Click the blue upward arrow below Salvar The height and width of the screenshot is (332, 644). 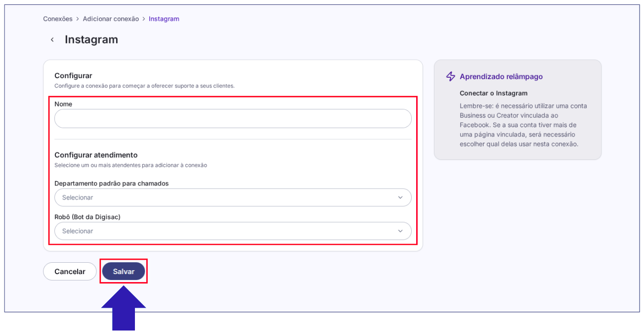click(124, 311)
